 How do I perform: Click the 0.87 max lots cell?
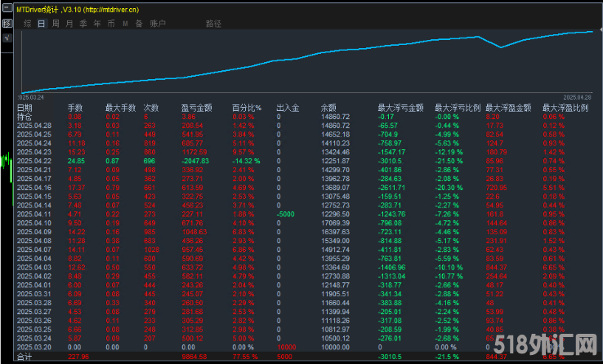112,161
